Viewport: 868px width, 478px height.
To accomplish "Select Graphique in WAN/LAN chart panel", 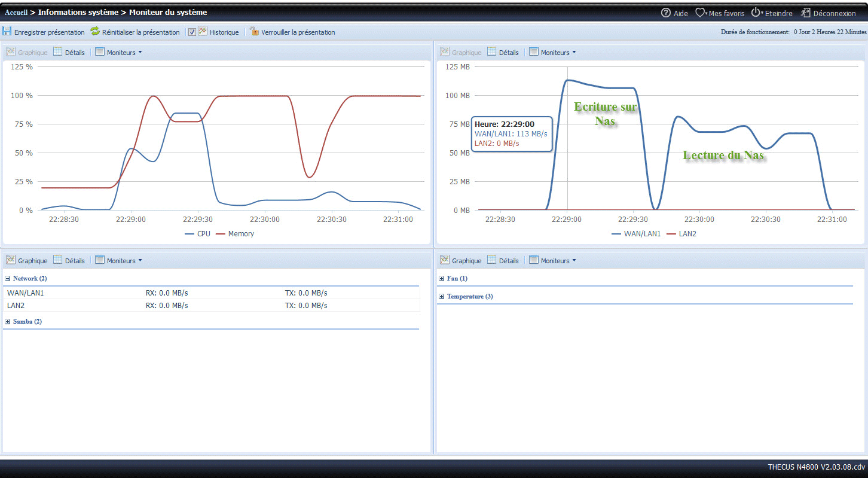I will 460,52.
